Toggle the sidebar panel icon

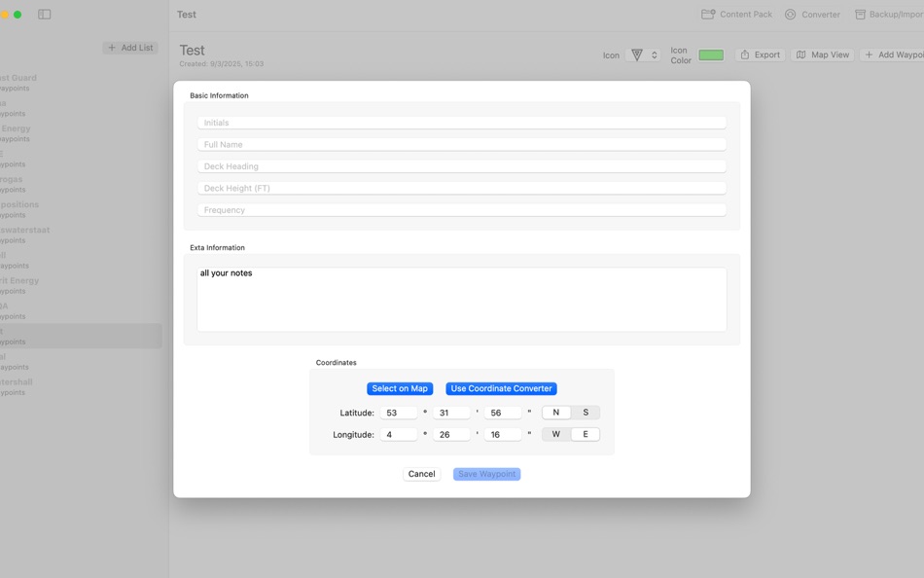(44, 15)
